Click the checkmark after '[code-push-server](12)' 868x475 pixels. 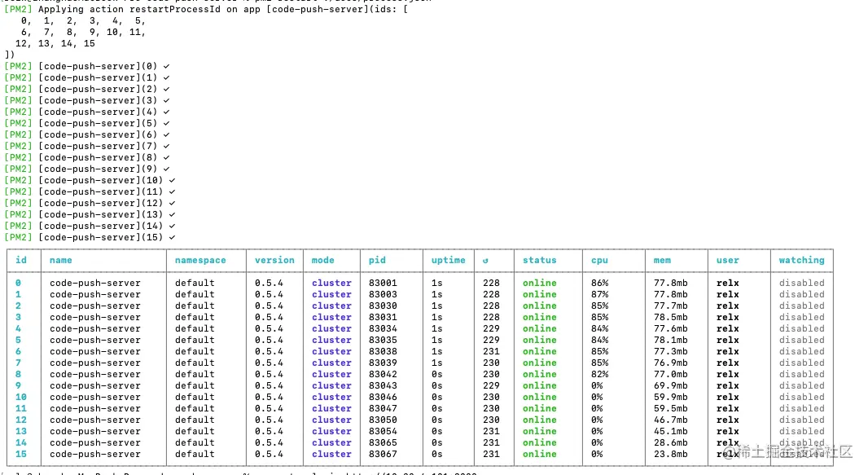[172, 203]
